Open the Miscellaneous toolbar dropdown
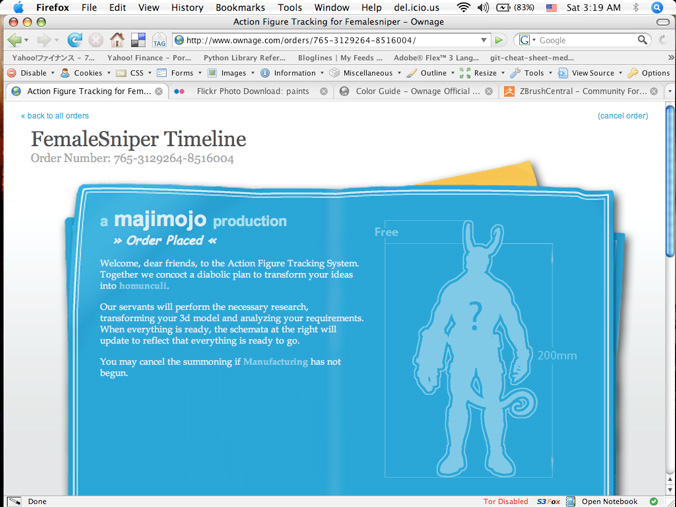Image resolution: width=676 pixels, height=507 pixels. (x=365, y=73)
